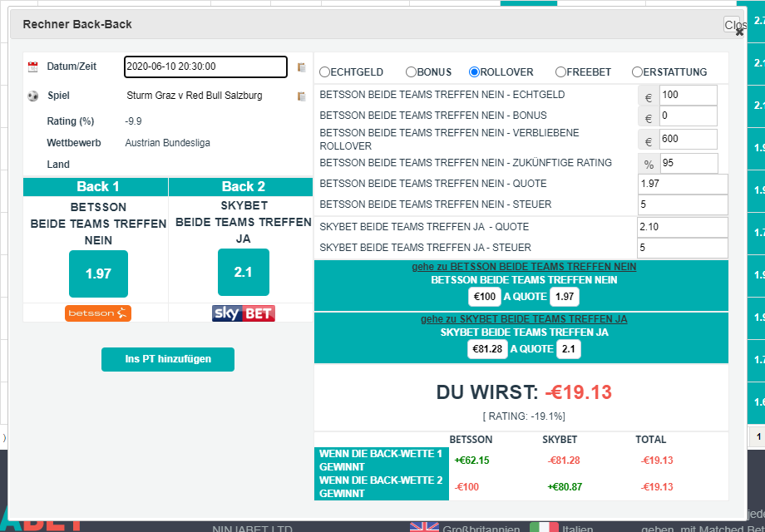Click the Skybet Quote field showing 2.10
The height and width of the screenshot is (532, 765).
click(x=683, y=227)
